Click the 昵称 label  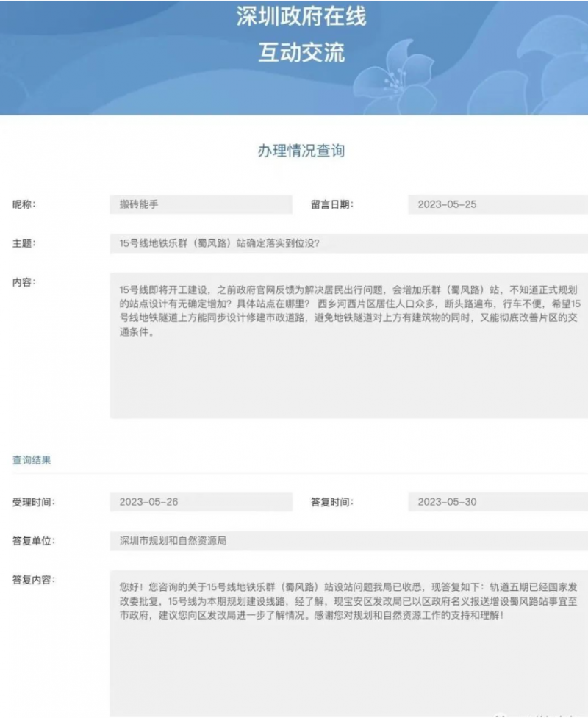pyautogui.click(x=24, y=204)
